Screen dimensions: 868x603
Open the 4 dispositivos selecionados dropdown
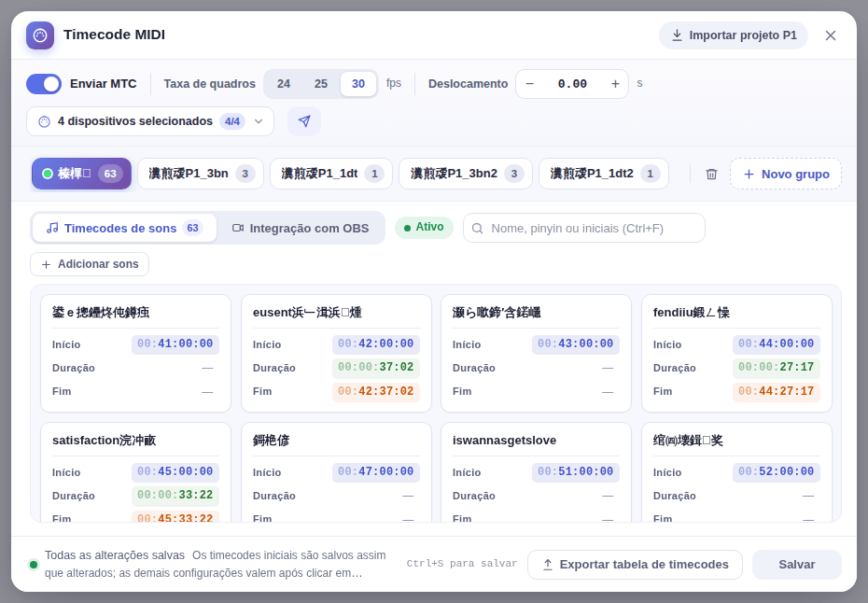click(150, 121)
